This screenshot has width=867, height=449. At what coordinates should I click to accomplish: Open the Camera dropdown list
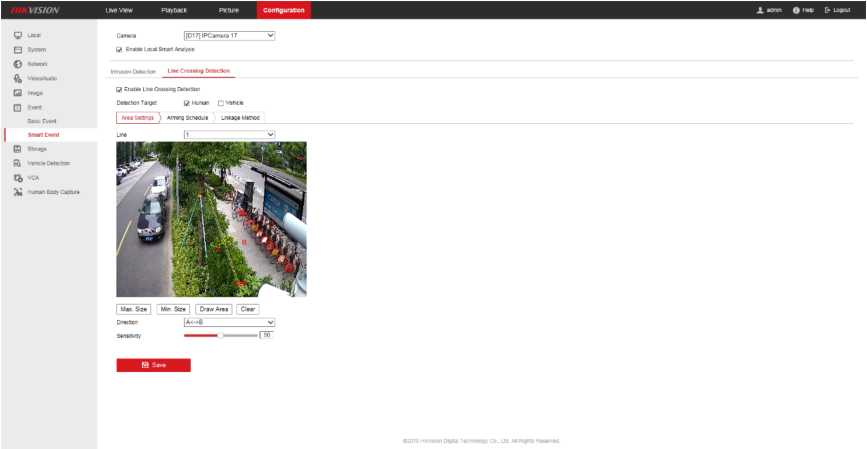(x=229, y=35)
